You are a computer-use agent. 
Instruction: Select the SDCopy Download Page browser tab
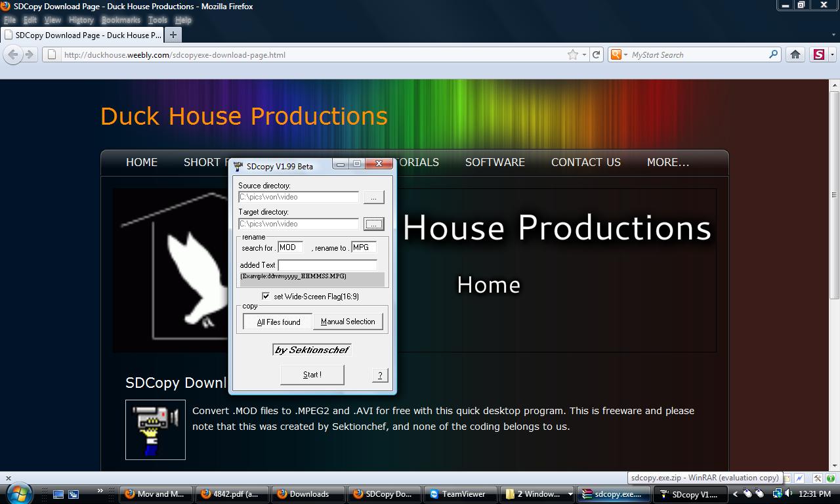[x=83, y=35]
